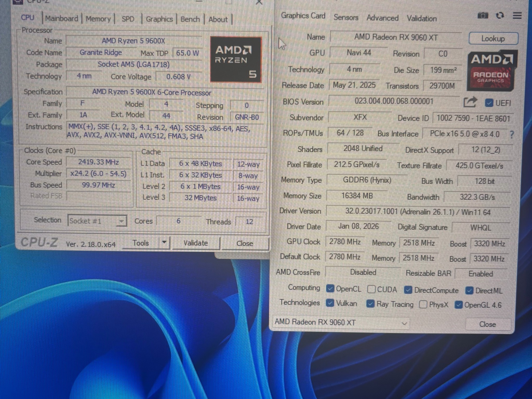Select the Graphics Card tab in GPU-Z
This screenshot has width=532, height=399.
coord(303,16)
